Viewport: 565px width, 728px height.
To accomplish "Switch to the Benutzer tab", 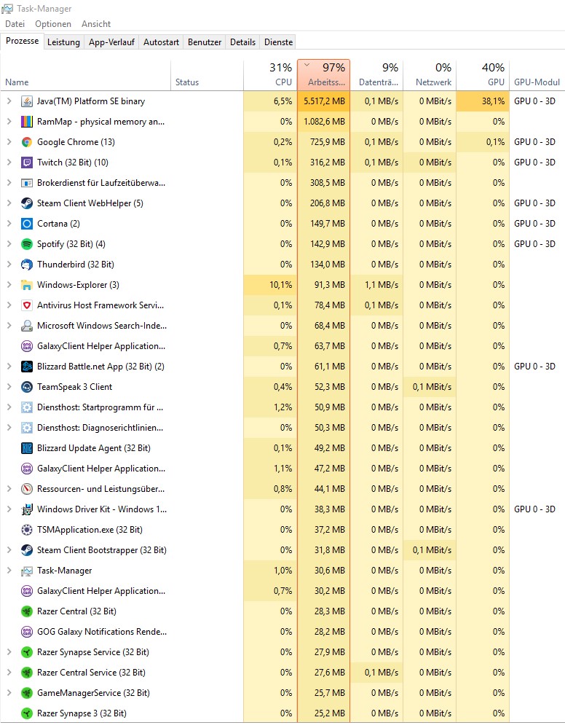I will (x=205, y=42).
